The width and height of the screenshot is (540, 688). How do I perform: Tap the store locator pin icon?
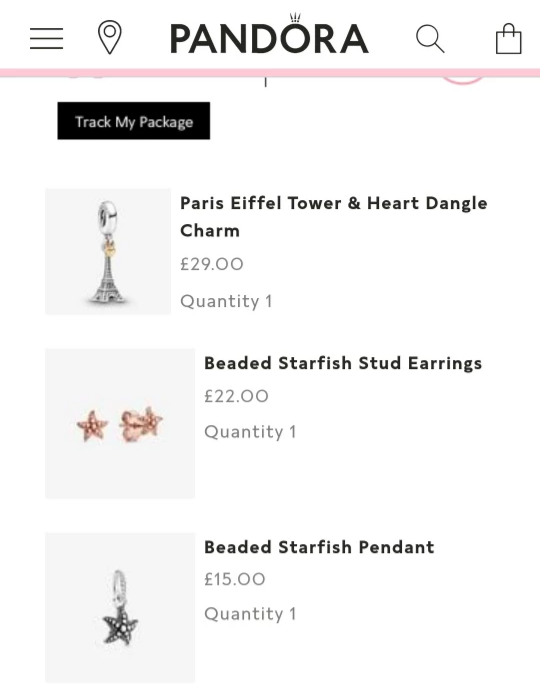click(x=110, y=37)
